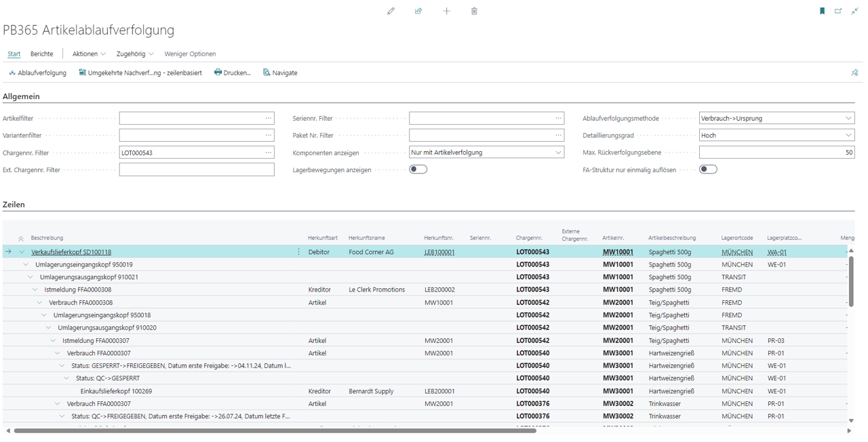The image size is (868, 442).
Task: Toggle Lagerbewegungen anzeigen switch
Action: click(418, 169)
